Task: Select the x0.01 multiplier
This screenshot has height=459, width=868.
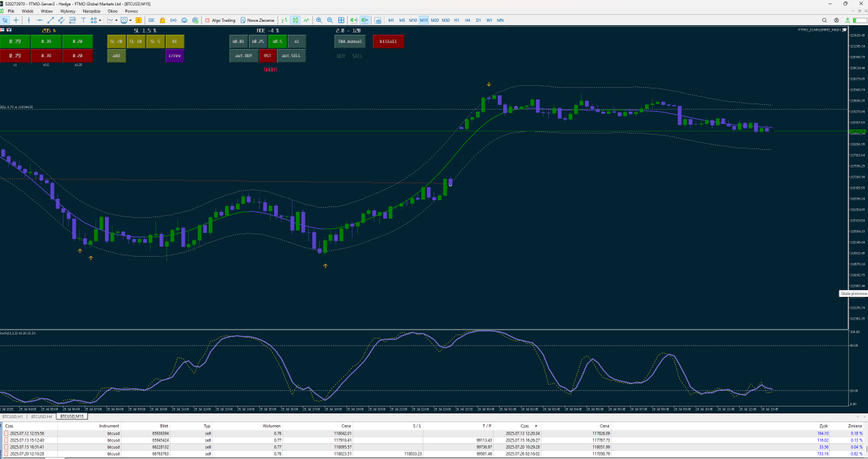Action: (239, 41)
